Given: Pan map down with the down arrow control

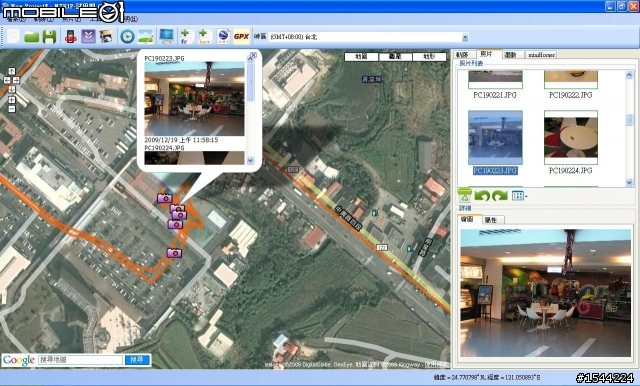Looking at the screenshot, I should click(x=11, y=89).
